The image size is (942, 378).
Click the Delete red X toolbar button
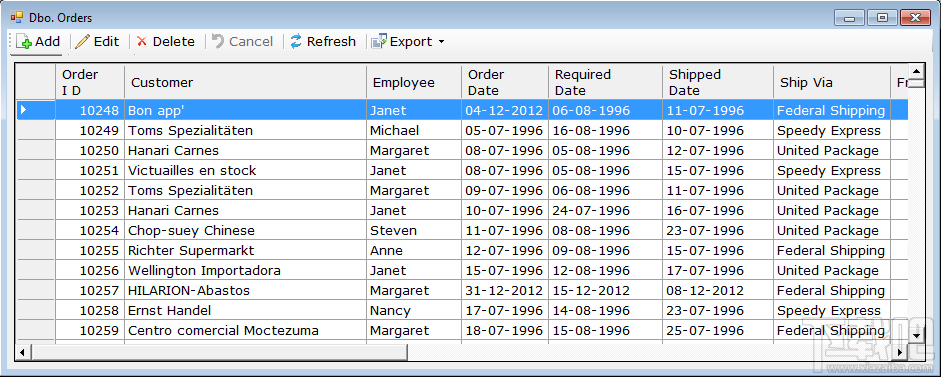point(166,41)
